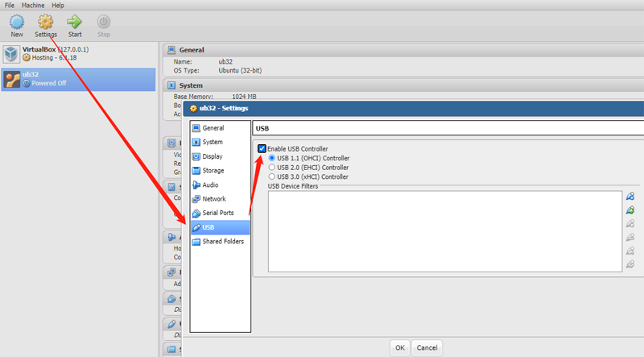Screen dimensions: 644x357
Task: Switch to the Shared Folders settings page
Action: tap(220, 242)
